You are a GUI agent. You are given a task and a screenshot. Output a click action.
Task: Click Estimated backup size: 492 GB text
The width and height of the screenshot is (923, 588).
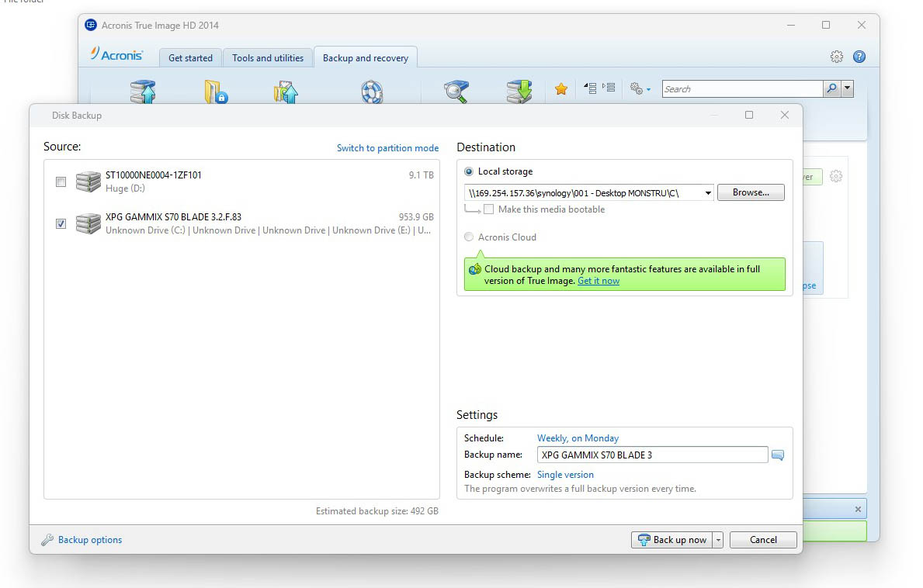coord(376,511)
